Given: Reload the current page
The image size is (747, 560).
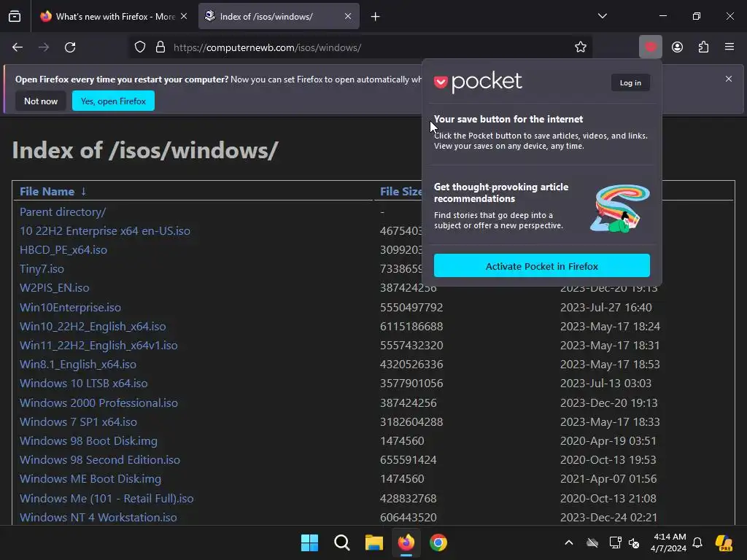Looking at the screenshot, I should pyautogui.click(x=70, y=47).
